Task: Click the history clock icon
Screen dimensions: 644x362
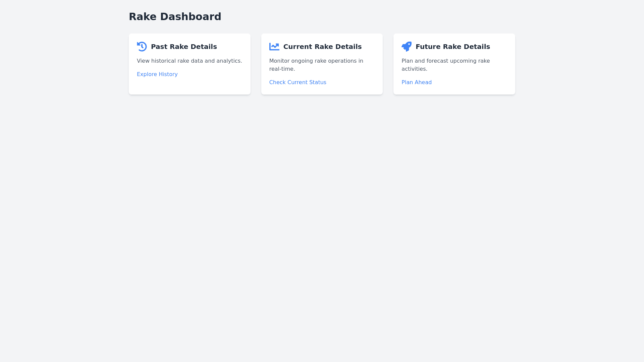Action: pyautogui.click(x=142, y=47)
